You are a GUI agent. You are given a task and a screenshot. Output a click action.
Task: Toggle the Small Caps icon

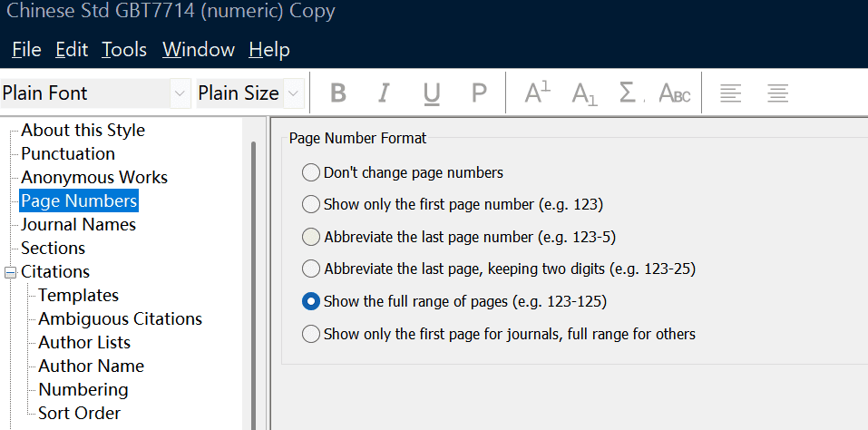675,93
